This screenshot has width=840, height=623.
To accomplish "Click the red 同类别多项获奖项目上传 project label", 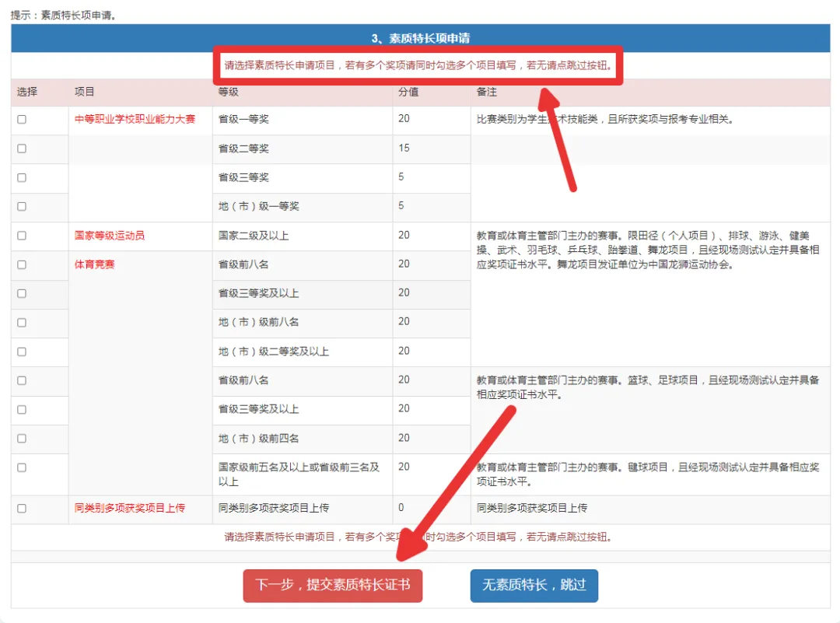I will click(129, 508).
